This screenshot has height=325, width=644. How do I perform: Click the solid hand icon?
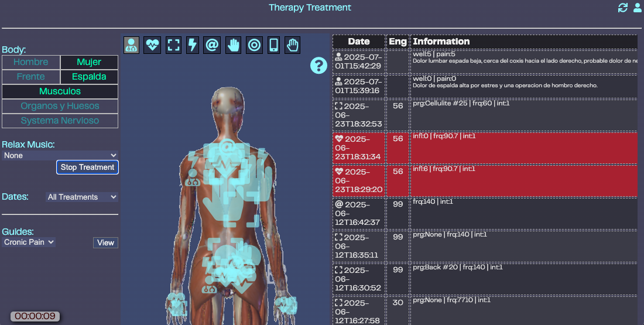coord(234,46)
